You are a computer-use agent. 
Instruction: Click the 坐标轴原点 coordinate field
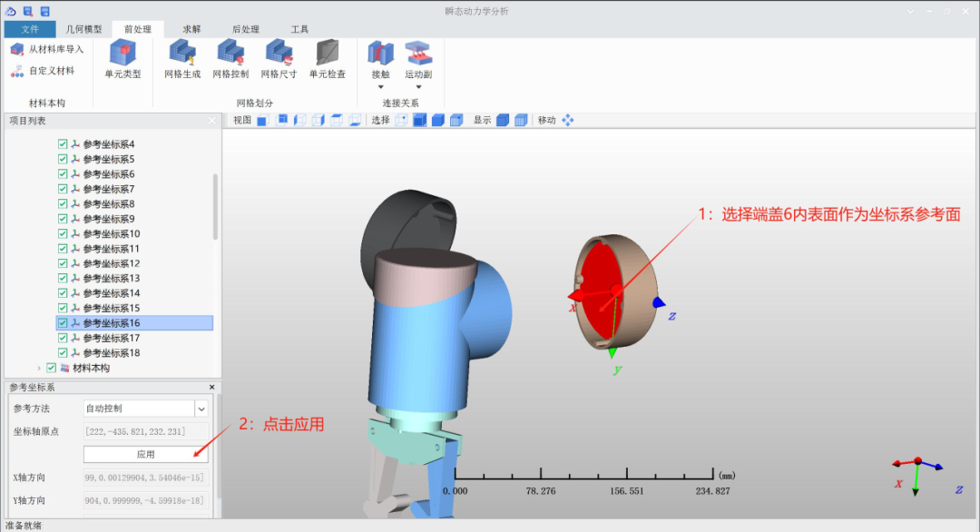click(x=145, y=431)
